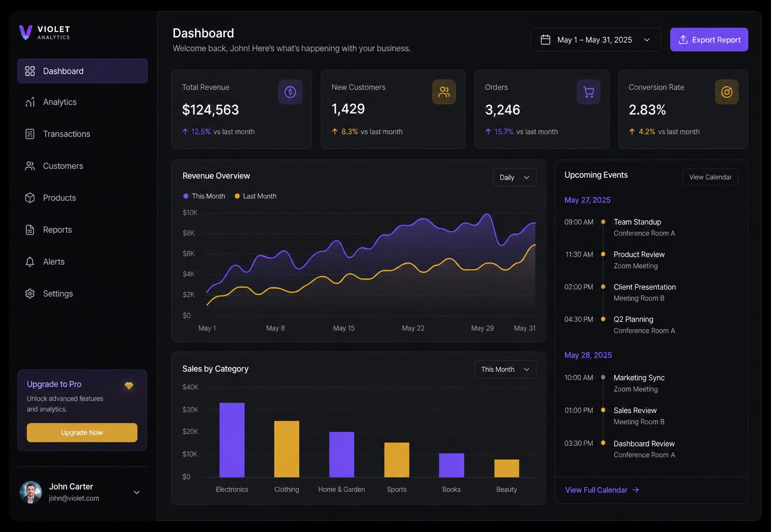The width and height of the screenshot is (771, 532).
Task: Click the Home & Garden bar in sales chart
Action: pyautogui.click(x=342, y=454)
